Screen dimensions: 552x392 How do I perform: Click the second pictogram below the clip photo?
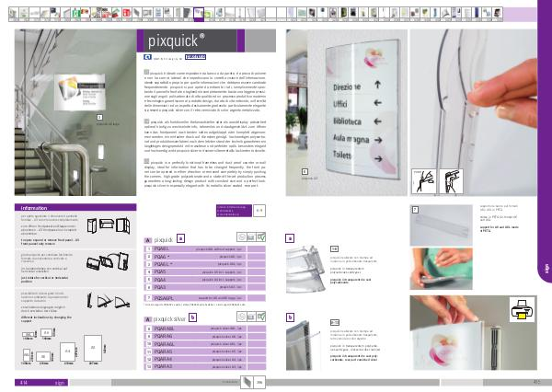(x=452, y=181)
